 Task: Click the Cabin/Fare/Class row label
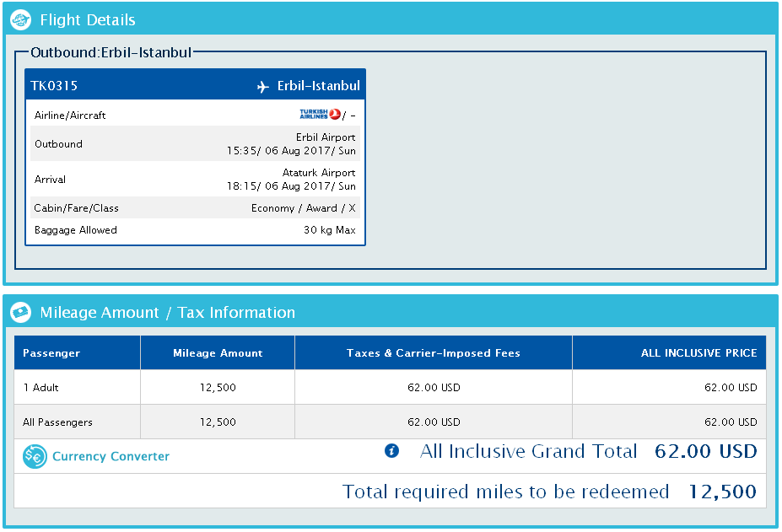76,208
